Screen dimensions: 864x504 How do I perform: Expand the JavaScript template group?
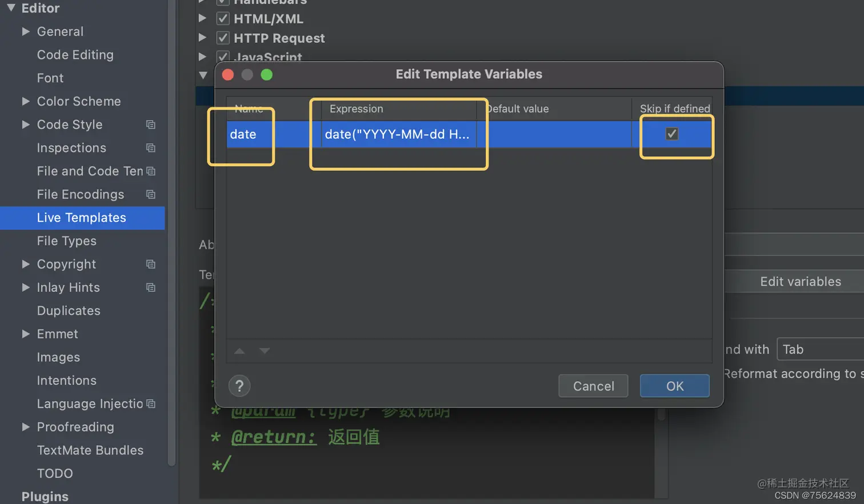202,57
